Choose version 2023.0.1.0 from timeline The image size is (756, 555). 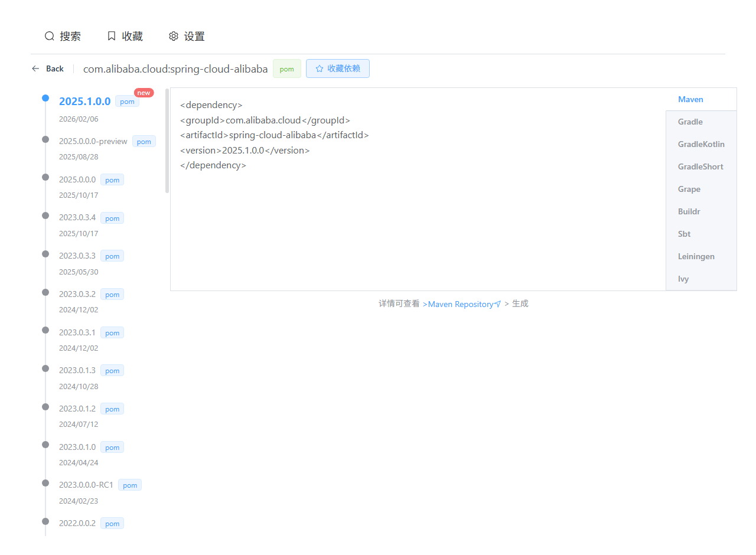77,446
